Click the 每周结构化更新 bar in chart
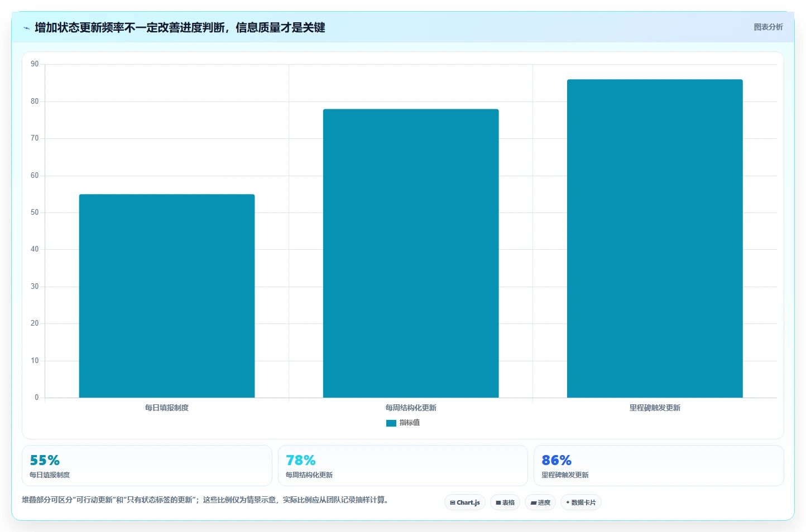 [411, 253]
